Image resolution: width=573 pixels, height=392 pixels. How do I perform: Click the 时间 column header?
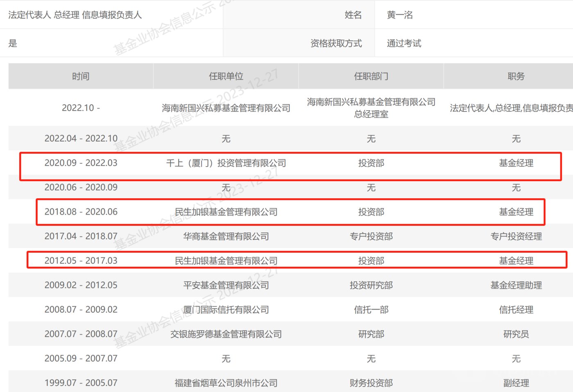[x=81, y=76]
